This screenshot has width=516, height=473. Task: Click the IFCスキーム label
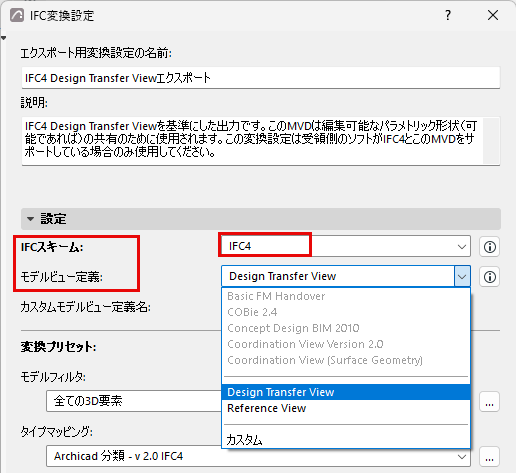[52, 247]
